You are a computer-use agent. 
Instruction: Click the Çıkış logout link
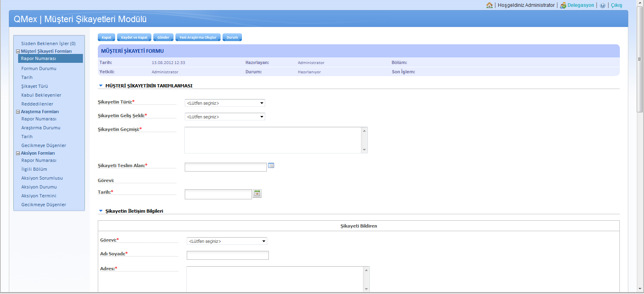[617, 5]
